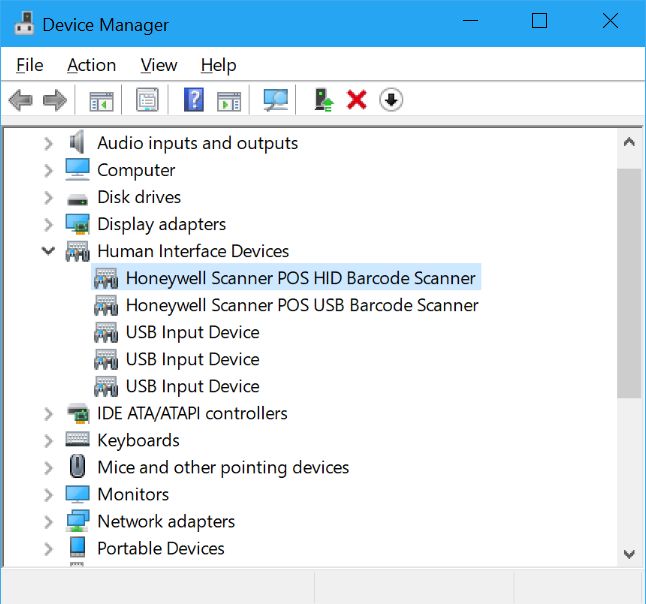Expand Mice and other pointing devices
This screenshot has height=604, width=646.
pos(48,468)
